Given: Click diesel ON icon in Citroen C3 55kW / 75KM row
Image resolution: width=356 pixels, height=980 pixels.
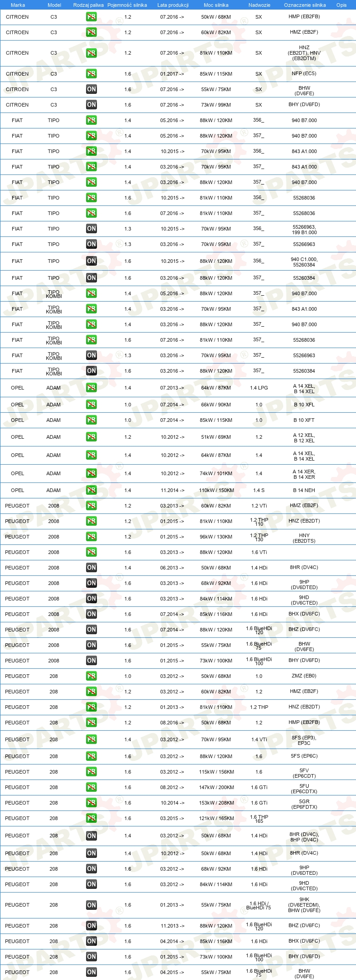Looking at the screenshot, I should (x=92, y=89).
